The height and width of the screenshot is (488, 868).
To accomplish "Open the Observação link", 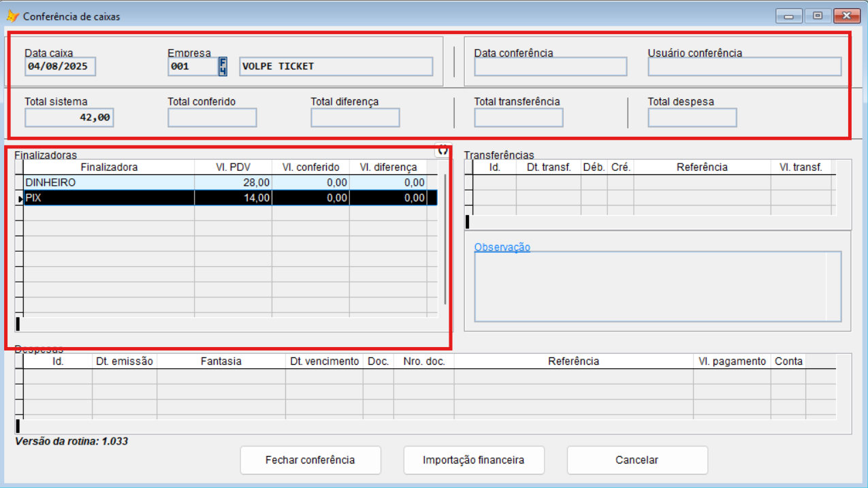I will tap(502, 247).
